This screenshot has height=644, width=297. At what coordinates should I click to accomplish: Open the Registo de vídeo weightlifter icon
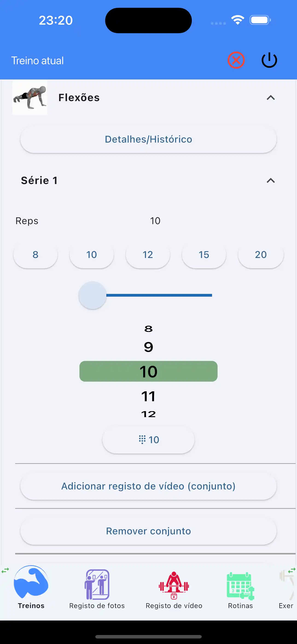174,585
